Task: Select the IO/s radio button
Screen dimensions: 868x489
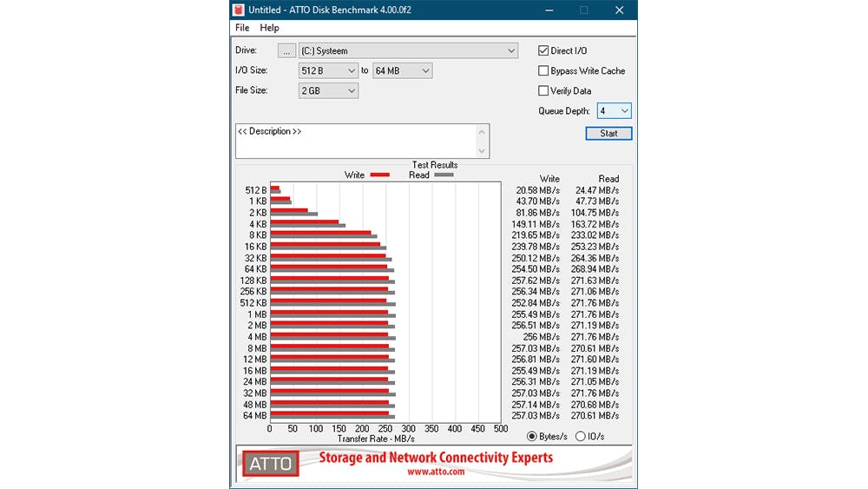Action: click(x=580, y=436)
